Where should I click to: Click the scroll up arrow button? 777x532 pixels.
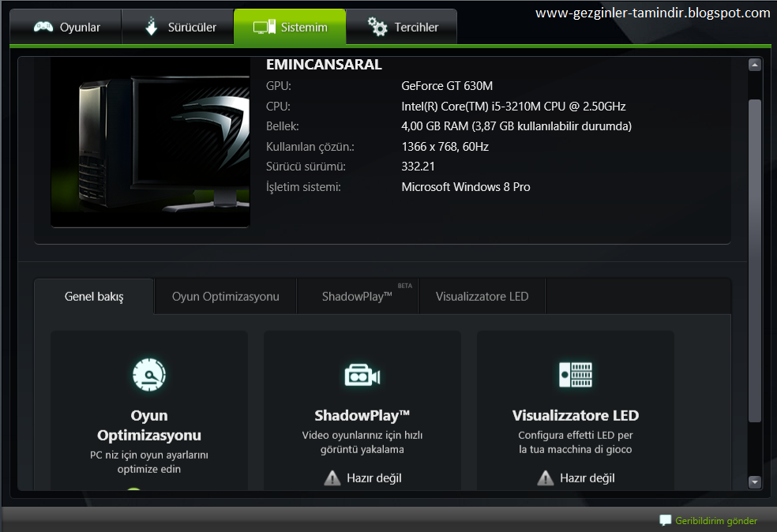pyautogui.click(x=755, y=65)
